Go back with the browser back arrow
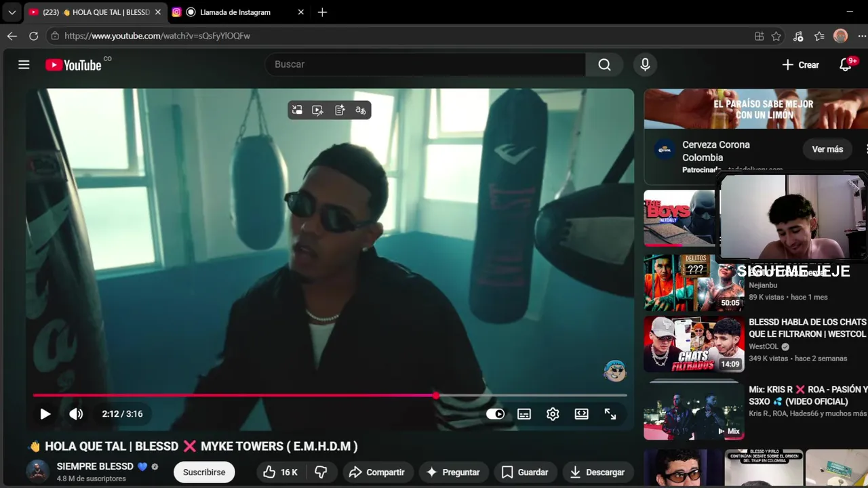The image size is (868, 488). tap(12, 36)
